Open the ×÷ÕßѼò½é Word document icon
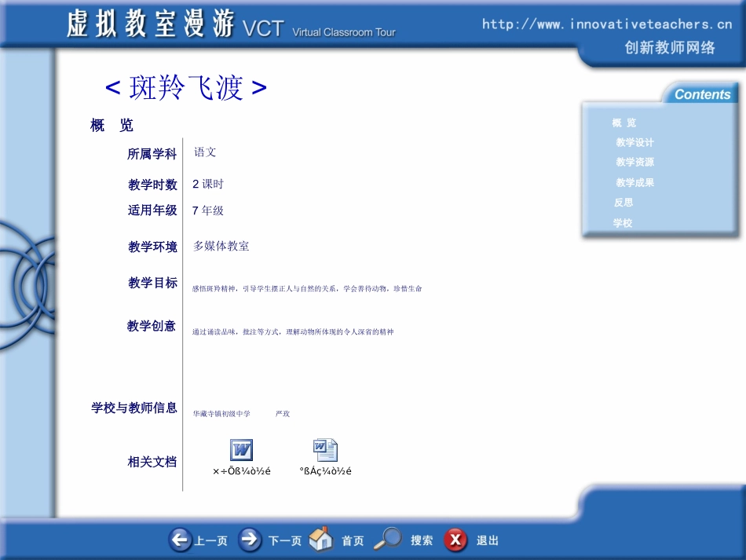 click(241, 449)
